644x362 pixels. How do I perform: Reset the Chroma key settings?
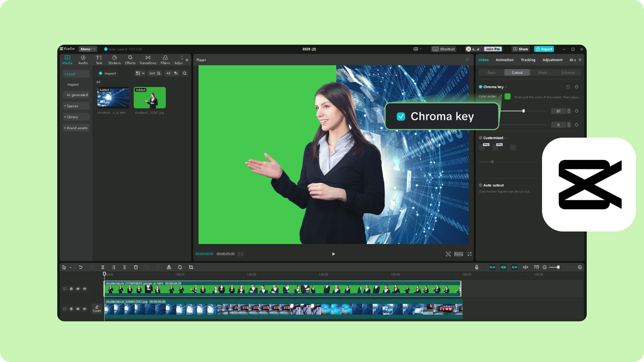568,87
